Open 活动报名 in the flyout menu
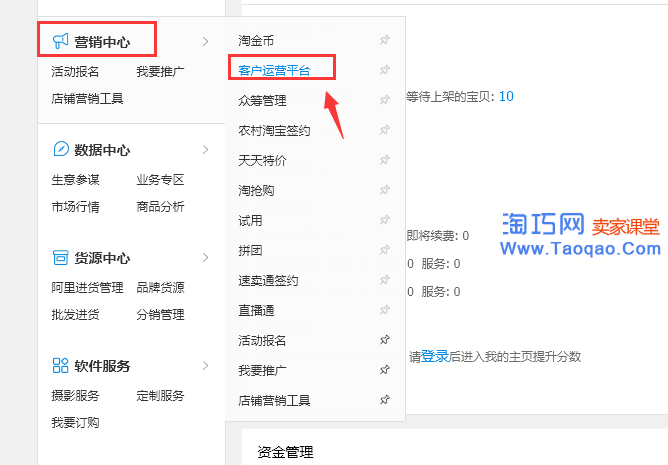Image resolution: width=668 pixels, height=465 pixels. [262, 340]
